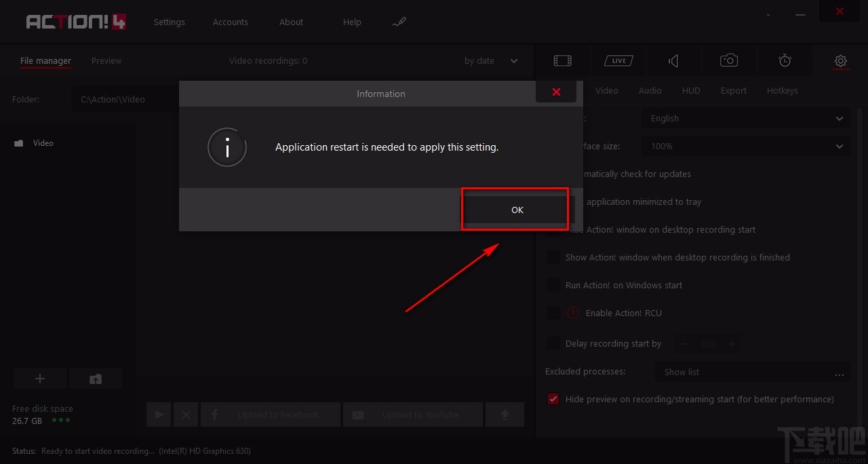The width and height of the screenshot is (868, 464).
Task: Open the Accounts menu
Action: 231,22
